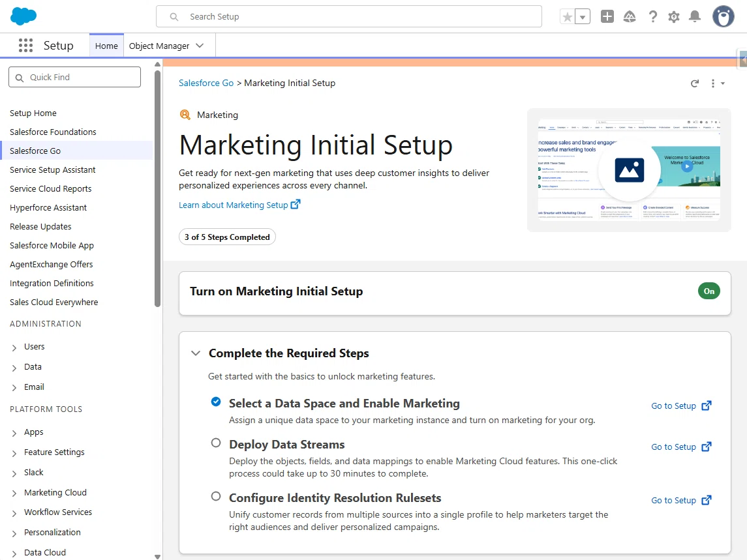Screen dimensions: 747x560
Task: Open the App Launcher dots grid
Action: [x=25, y=45]
